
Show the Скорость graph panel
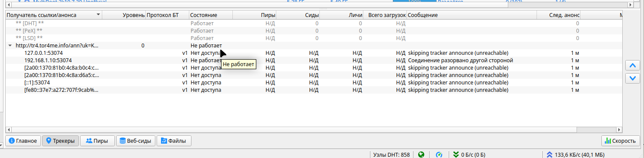(621, 141)
